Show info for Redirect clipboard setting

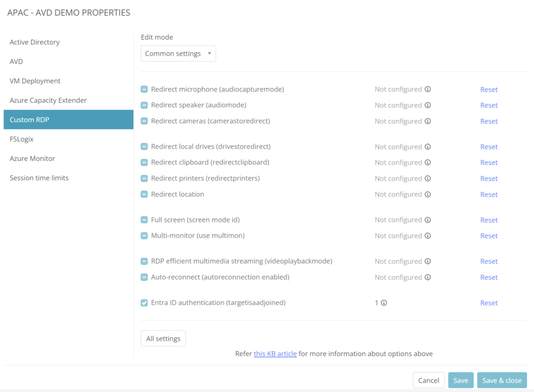(427, 162)
